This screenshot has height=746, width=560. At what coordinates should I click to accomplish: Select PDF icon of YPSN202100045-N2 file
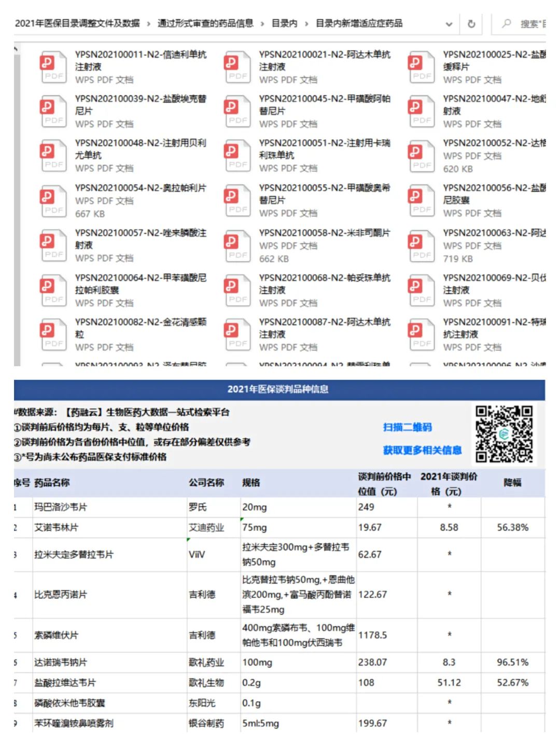click(x=237, y=111)
